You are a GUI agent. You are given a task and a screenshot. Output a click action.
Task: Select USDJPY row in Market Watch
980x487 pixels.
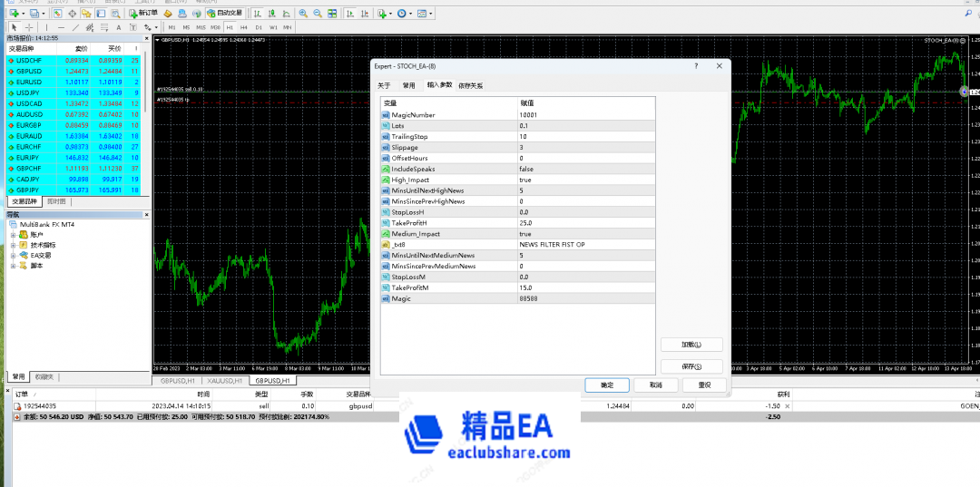point(73,93)
